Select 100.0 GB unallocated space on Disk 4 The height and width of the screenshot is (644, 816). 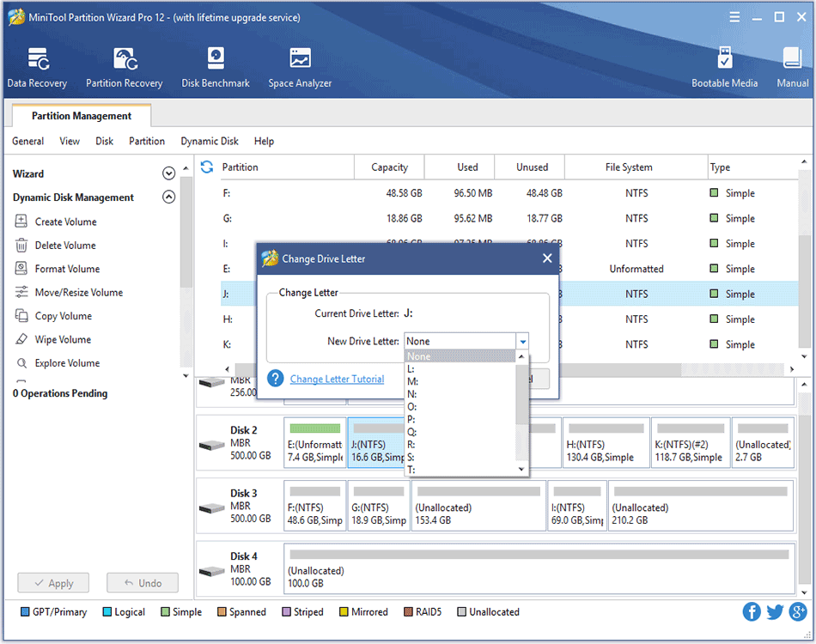coord(539,568)
